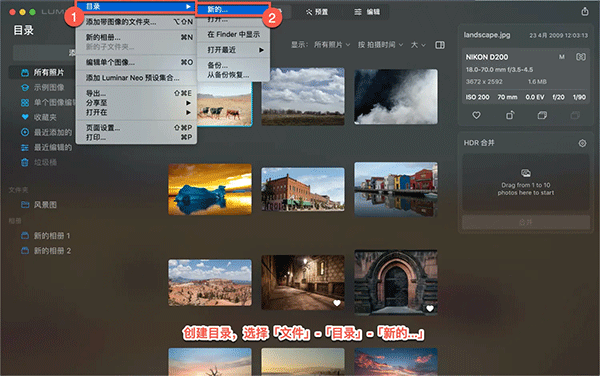Choose 新的... in the catalog submenu

(233, 10)
